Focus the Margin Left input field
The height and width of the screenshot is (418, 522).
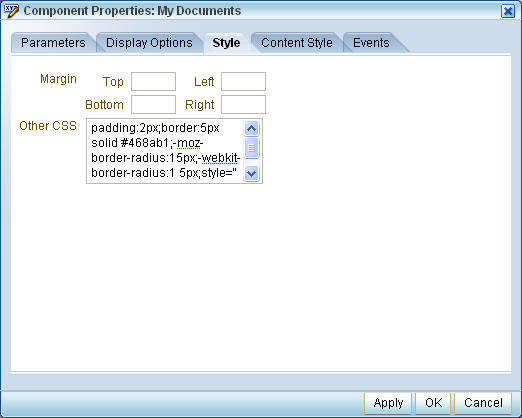[x=243, y=81]
